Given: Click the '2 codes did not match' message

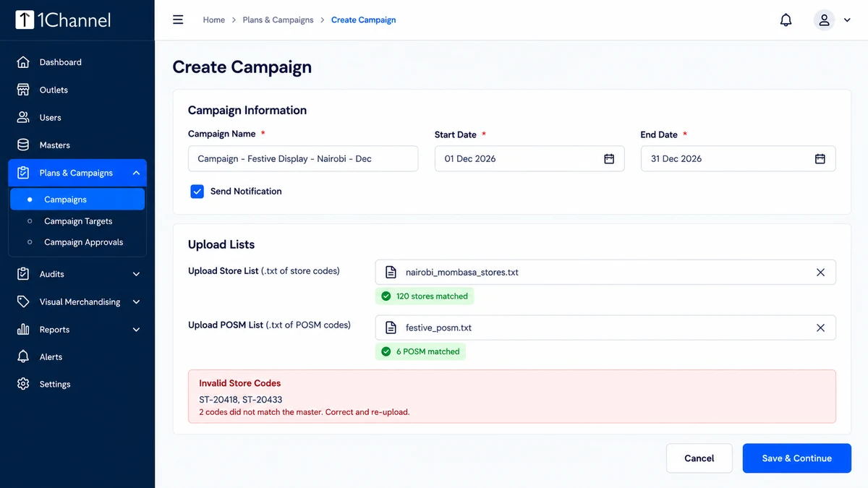Looking at the screenshot, I should tap(305, 412).
